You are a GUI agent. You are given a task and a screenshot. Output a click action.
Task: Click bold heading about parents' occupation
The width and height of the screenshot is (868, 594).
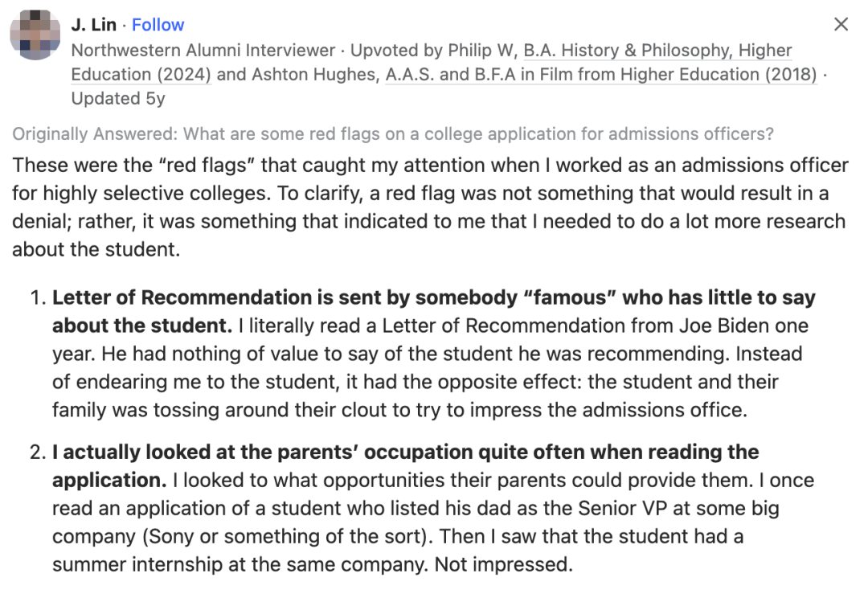405,453
